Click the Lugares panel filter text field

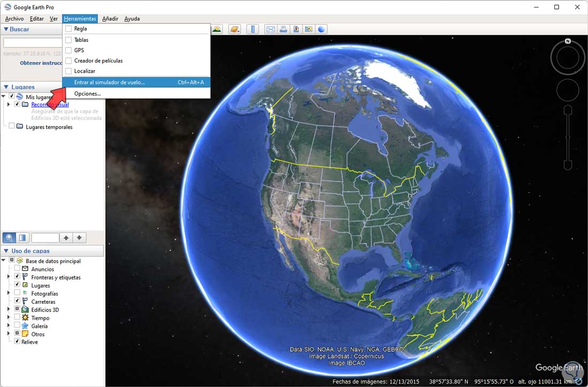[x=45, y=237]
